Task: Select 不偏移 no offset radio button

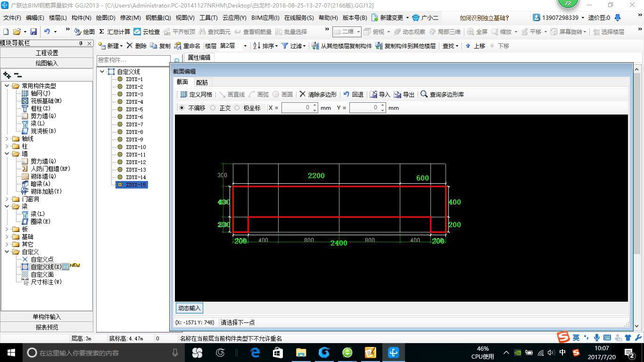Action: [182, 108]
